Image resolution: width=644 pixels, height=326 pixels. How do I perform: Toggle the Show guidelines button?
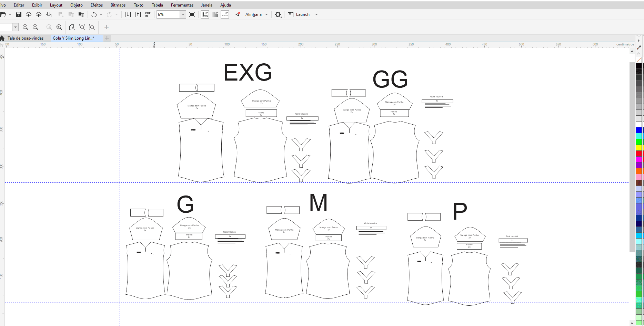pyautogui.click(x=225, y=14)
